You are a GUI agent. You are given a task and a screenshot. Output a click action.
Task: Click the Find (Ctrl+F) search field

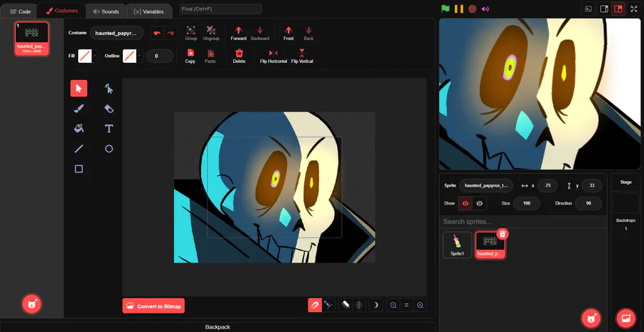pos(220,9)
